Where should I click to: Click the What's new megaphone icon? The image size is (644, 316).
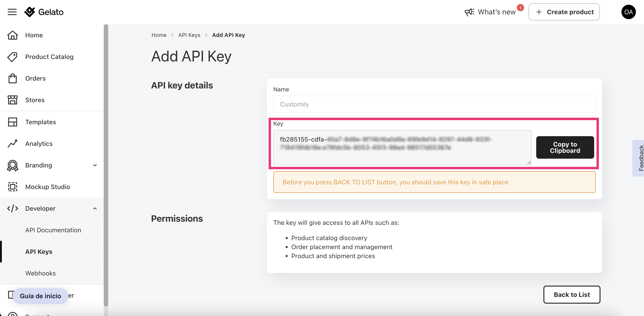click(469, 12)
